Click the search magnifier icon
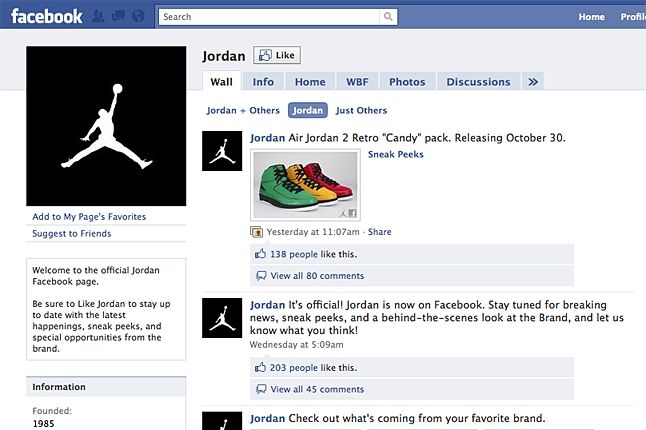The image size is (646, 430). pos(388,16)
